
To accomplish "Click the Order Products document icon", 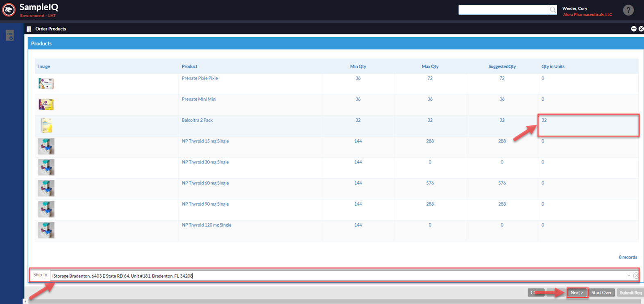I will [29, 29].
